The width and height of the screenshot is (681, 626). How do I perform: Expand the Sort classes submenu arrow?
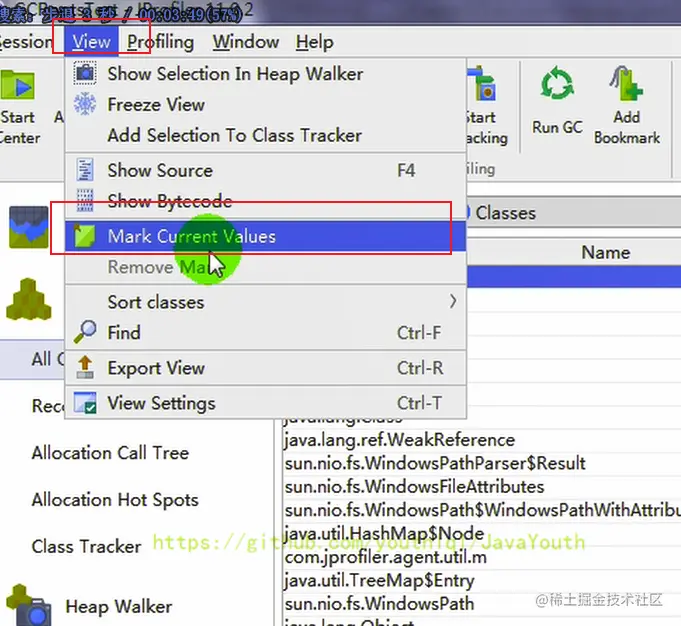(x=453, y=301)
